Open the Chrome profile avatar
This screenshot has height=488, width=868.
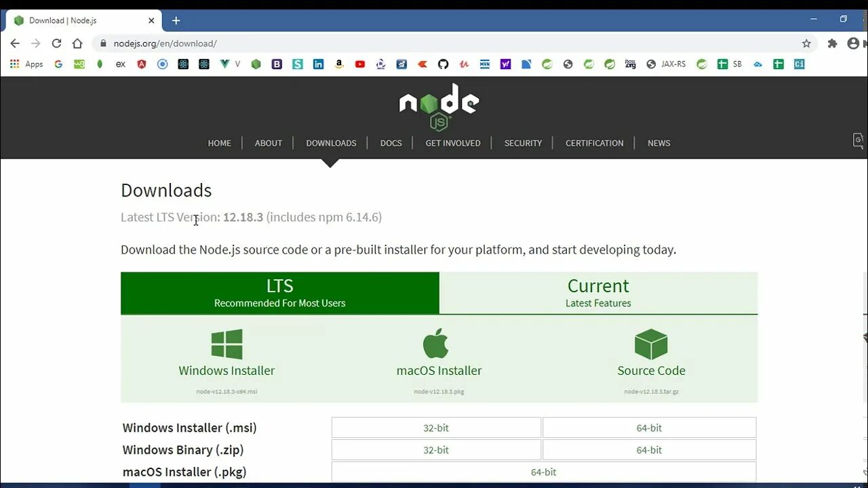coord(853,43)
